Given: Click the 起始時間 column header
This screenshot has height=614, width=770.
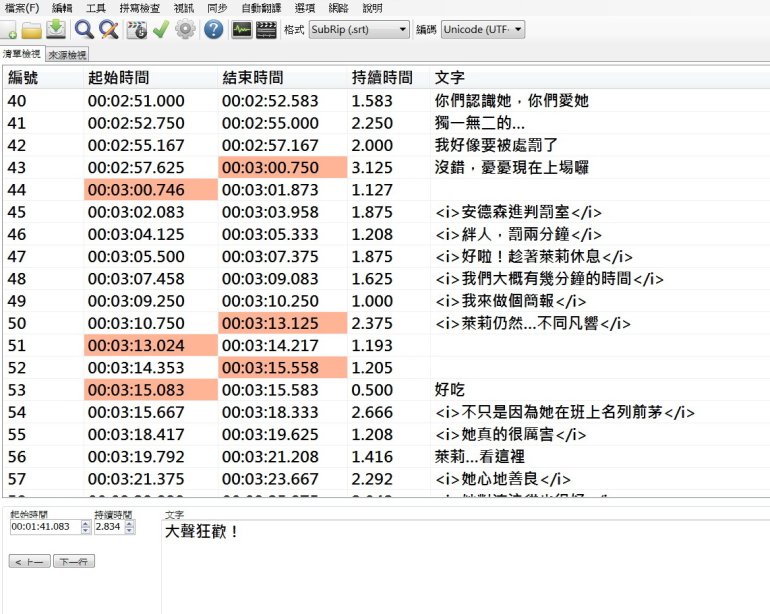Looking at the screenshot, I should pos(151,77).
